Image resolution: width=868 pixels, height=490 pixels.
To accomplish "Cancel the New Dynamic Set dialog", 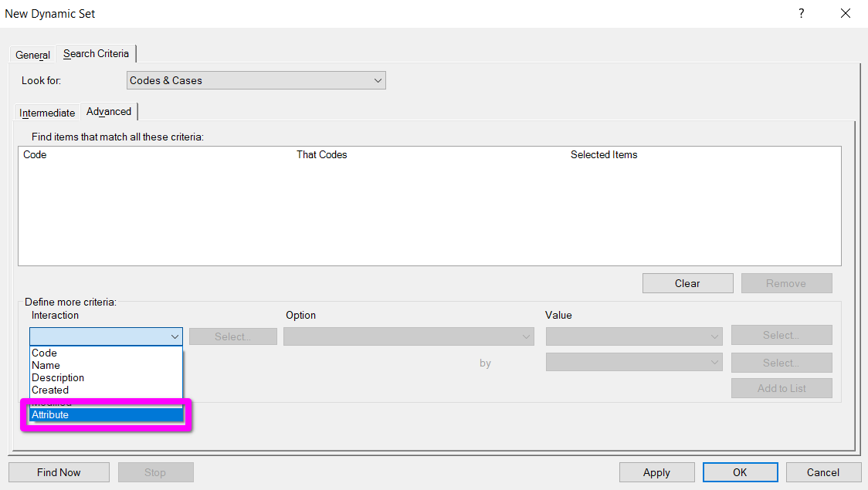I will click(823, 472).
